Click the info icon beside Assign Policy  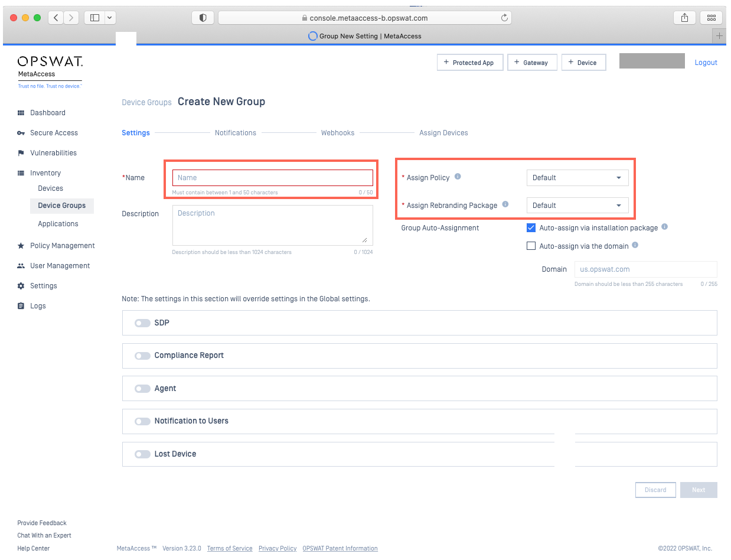pyautogui.click(x=458, y=177)
